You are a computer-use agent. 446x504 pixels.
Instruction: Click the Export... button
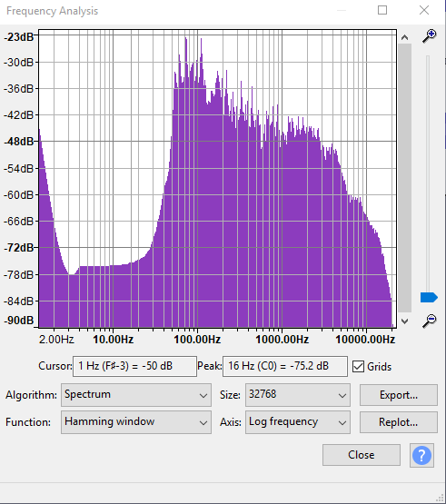click(399, 395)
